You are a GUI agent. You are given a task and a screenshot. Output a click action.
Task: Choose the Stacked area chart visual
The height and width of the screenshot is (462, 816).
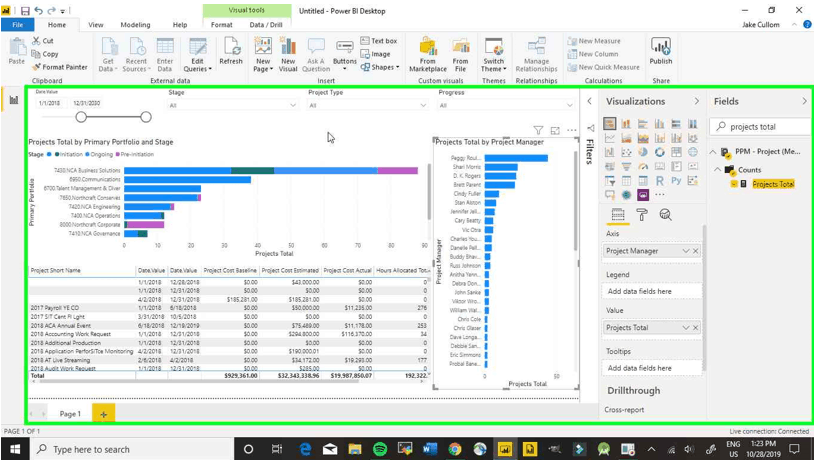643,138
